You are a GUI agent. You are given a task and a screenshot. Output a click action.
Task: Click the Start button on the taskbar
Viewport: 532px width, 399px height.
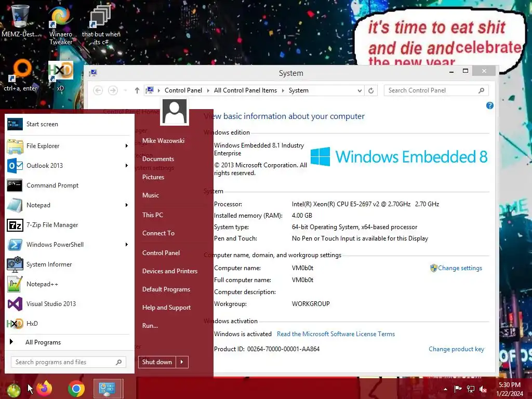tap(14, 390)
